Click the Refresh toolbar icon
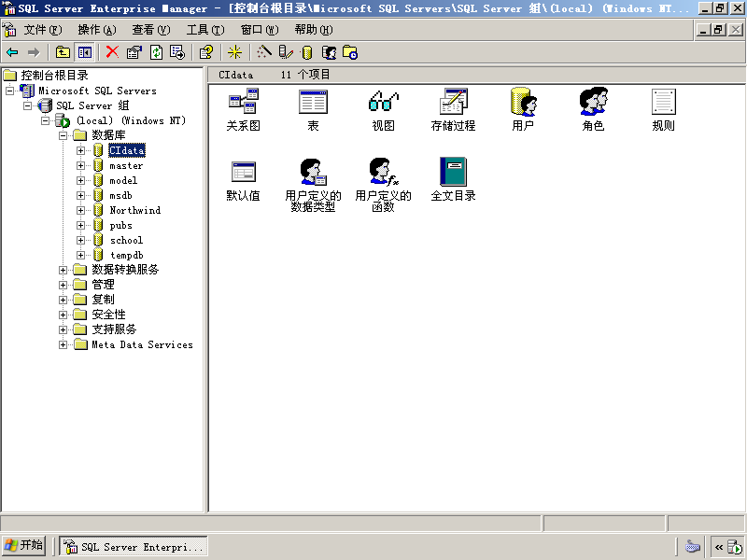 (x=156, y=52)
